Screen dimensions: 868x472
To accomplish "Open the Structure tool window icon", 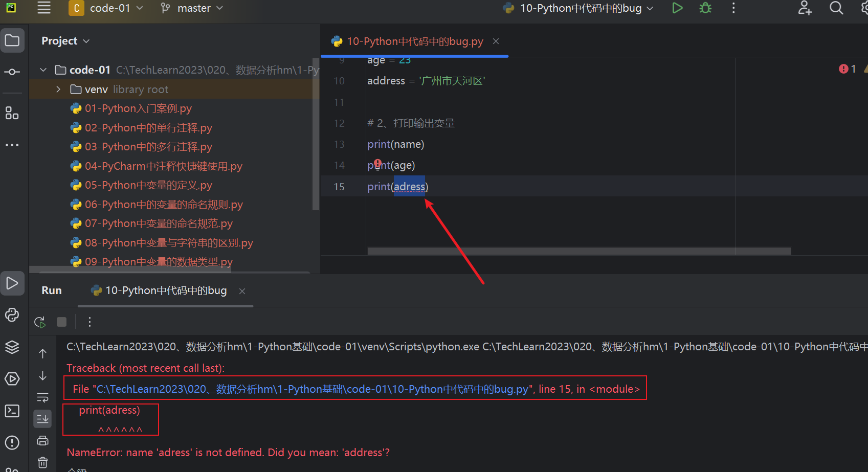I will pos(12,114).
